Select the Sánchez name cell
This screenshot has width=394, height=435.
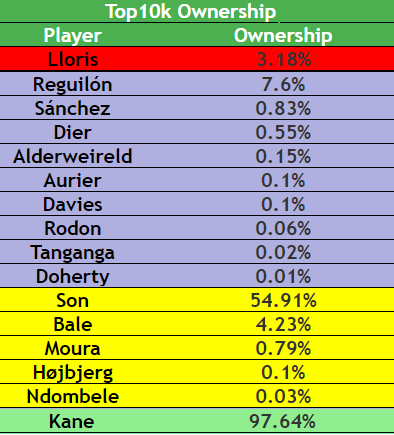pos(73,108)
